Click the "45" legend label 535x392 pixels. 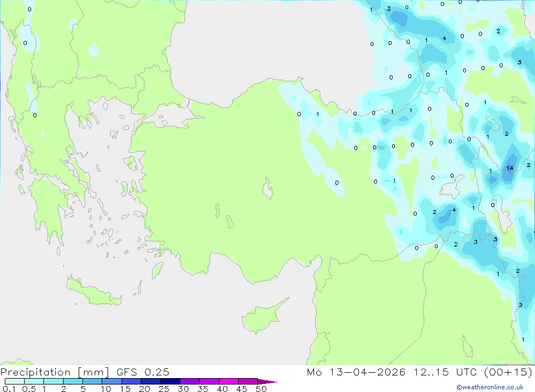tap(242, 389)
